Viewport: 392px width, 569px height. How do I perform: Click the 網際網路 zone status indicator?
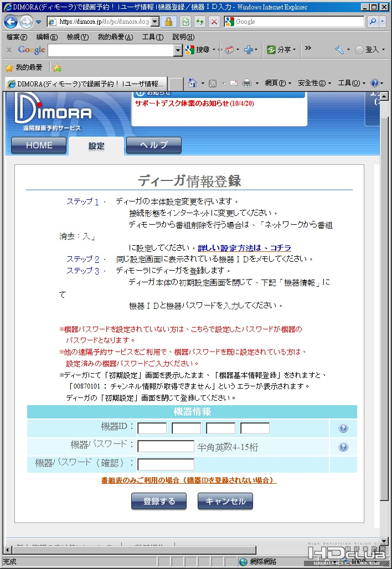pos(259,562)
